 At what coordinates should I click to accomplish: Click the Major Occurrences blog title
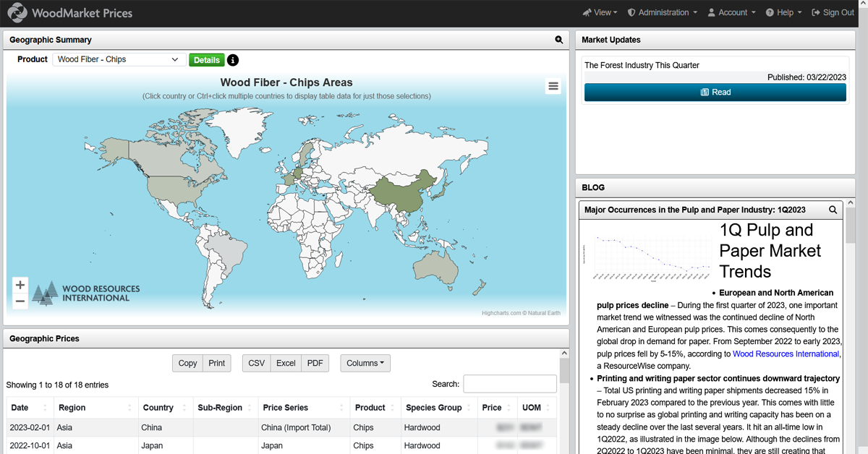[x=695, y=210]
